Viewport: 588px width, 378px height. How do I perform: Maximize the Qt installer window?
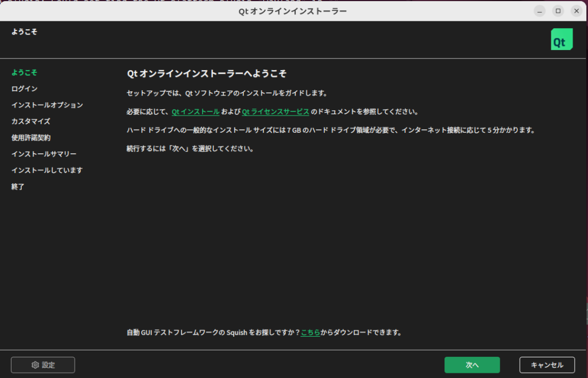pos(558,11)
